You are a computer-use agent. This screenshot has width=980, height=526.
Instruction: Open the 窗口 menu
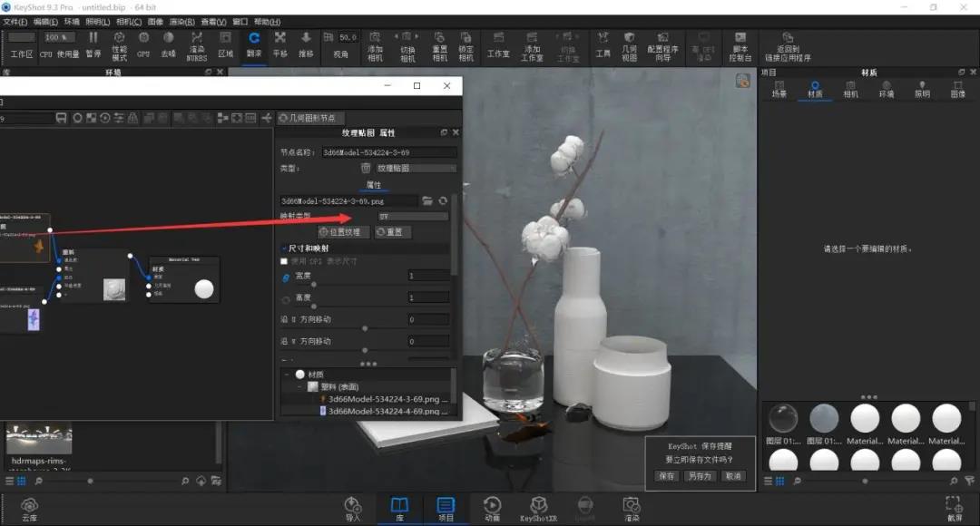pos(240,22)
